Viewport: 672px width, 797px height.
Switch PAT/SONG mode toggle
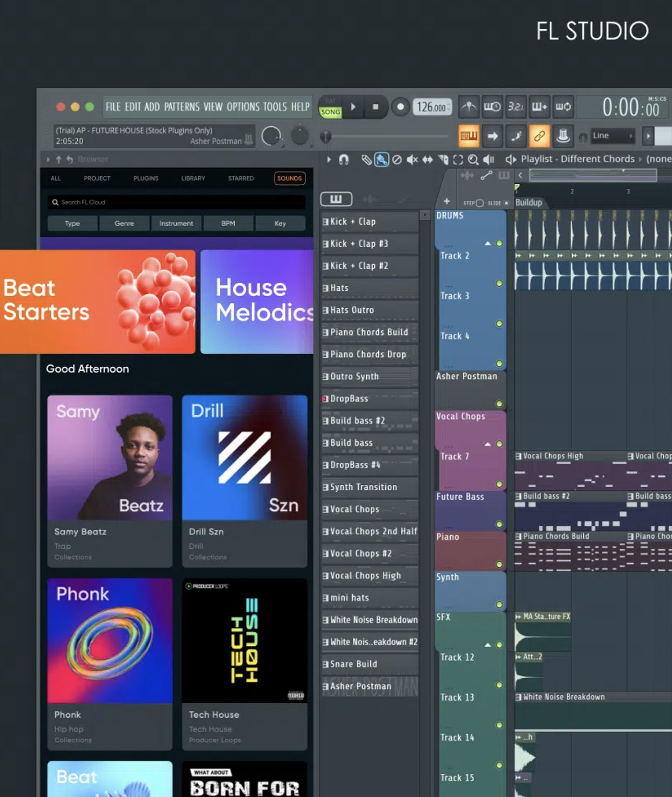[331, 107]
